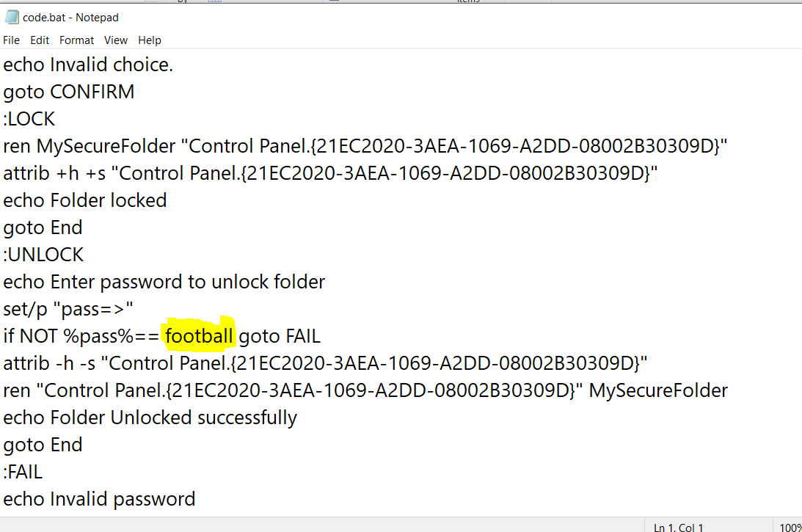Screen dimensions: 802x532
Task: Open the Format menu
Action: [x=77, y=40]
